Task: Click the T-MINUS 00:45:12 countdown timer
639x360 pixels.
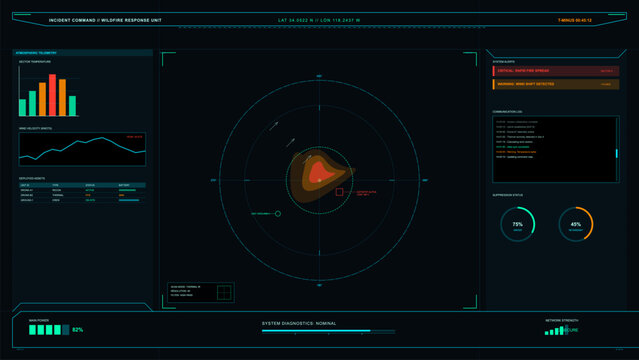Action: (x=575, y=20)
